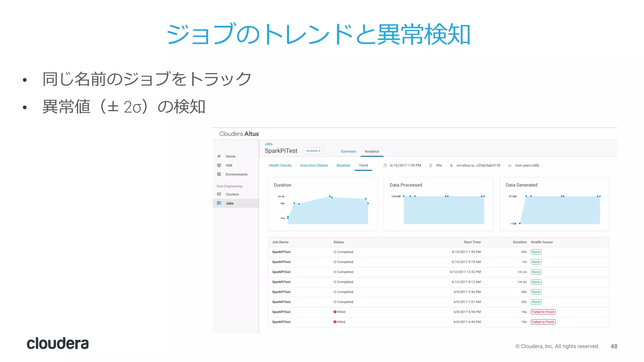644x362 pixels.
Task: Open the Actions dropdown
Action: (x=313, y=151)
